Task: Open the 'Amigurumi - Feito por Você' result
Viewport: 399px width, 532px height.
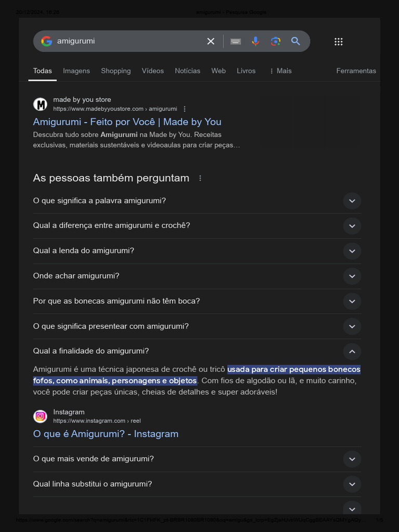Action: (127, 122)
